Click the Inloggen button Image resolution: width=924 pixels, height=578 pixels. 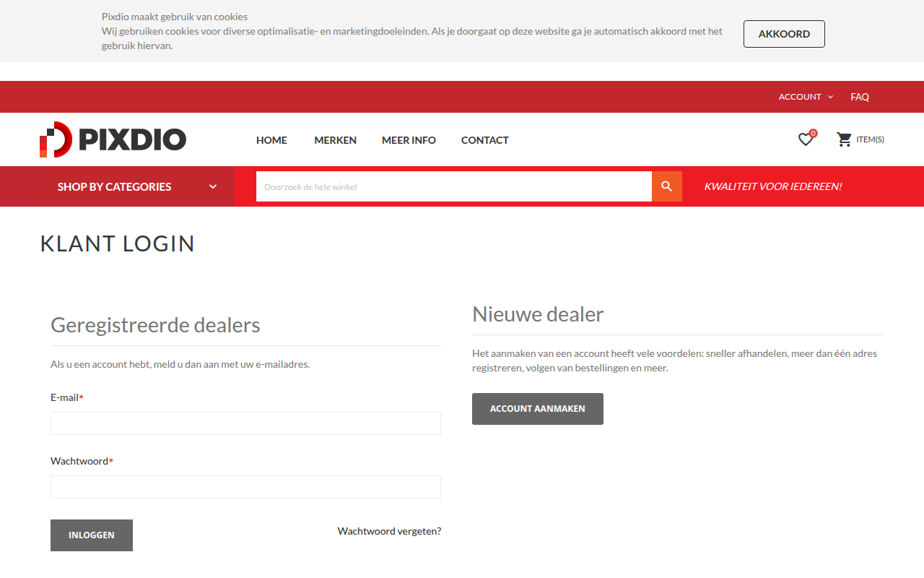click(92, 535)
